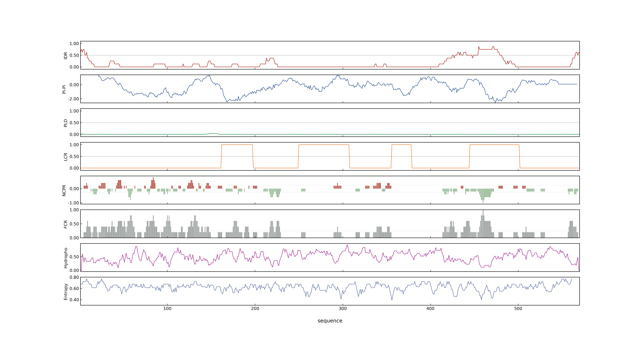Click the red IDR curve plot panel
This screenshot has height=343, width=644.
click(x=330, y=55)
